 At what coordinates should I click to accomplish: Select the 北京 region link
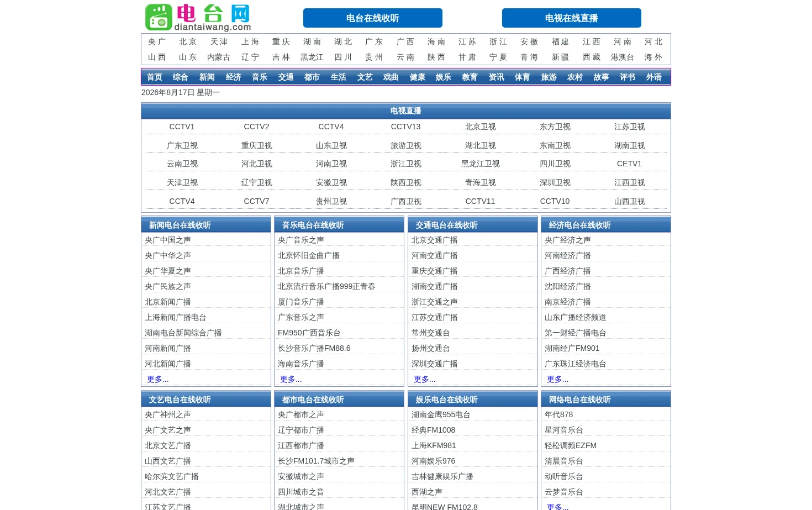click(188, 41)
